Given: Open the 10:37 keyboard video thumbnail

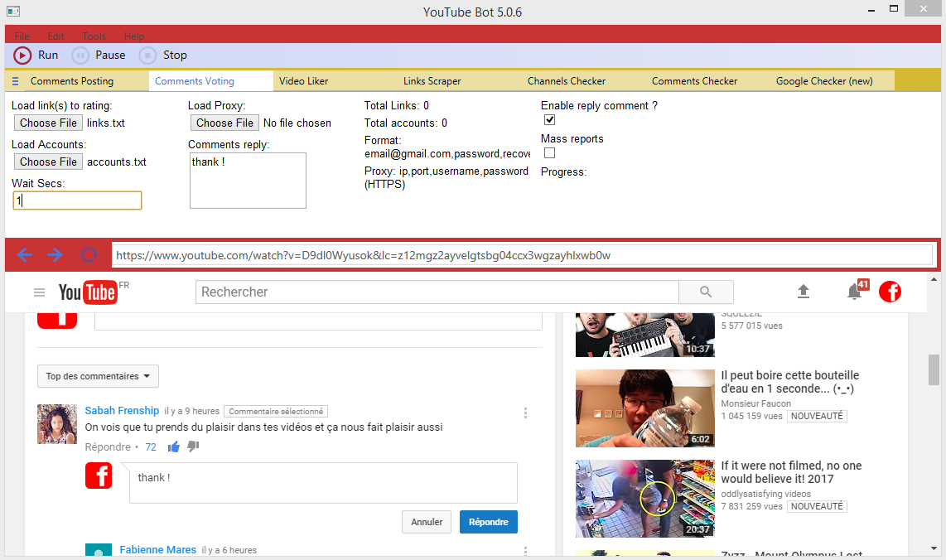Looking at the screenshot, I should pos(645,335).
